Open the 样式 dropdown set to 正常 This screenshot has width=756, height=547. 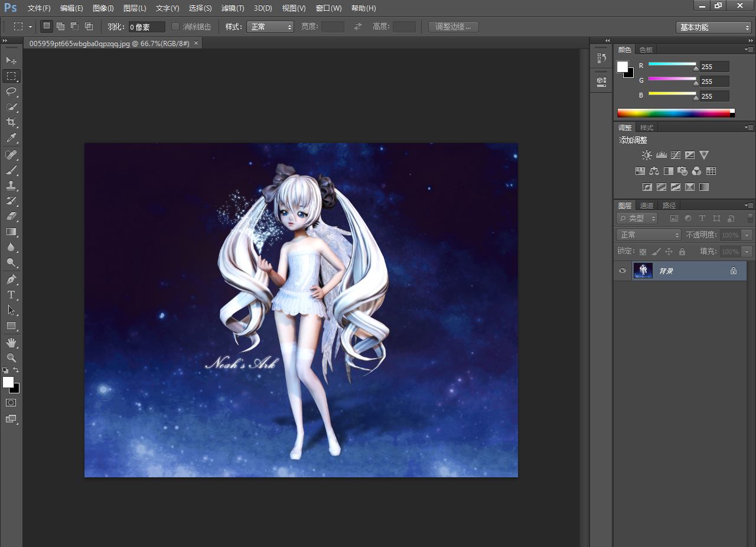pyautogui.click(x=270, y=27)
